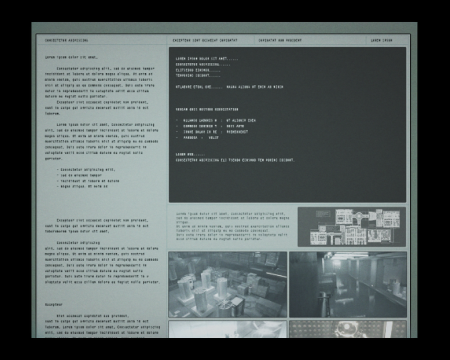Click the terminal's first line 'Lorem ipsum dolor sit amet'
This screenshot has width=450, height=360.
coord(207,59)
